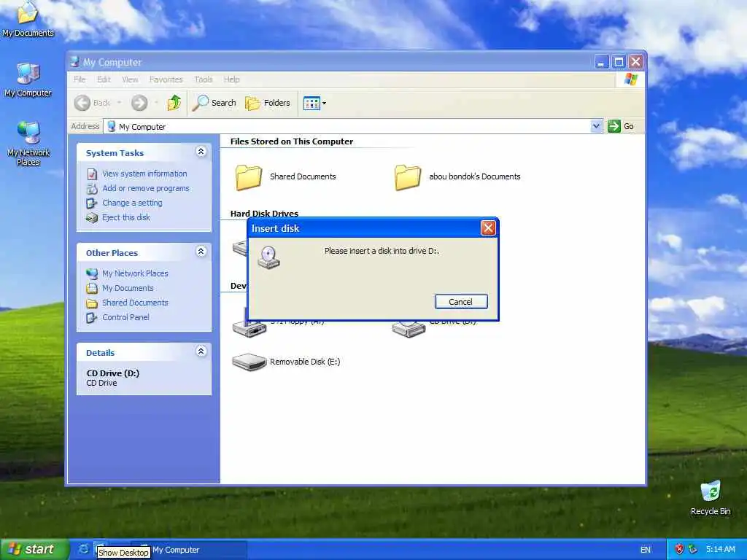Click the Address bar field
The width and height of the screenshot is (747, 560).
[x=352, y=126]
